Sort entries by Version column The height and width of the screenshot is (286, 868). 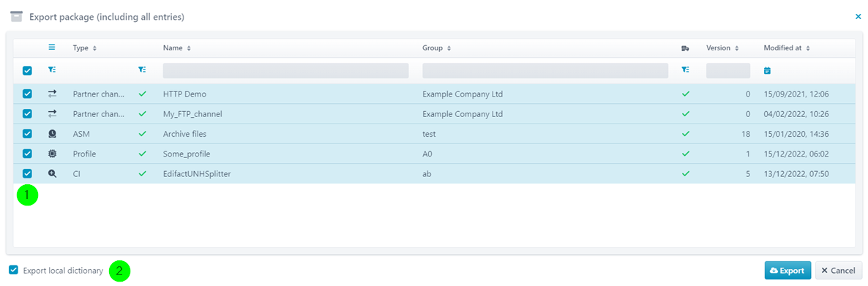tap(722, 48)
